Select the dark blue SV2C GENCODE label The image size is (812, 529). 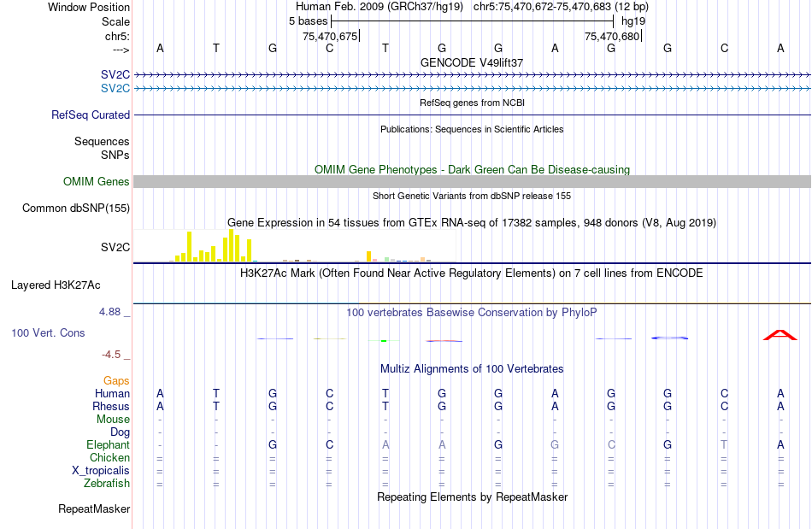[x=115, y=75]
